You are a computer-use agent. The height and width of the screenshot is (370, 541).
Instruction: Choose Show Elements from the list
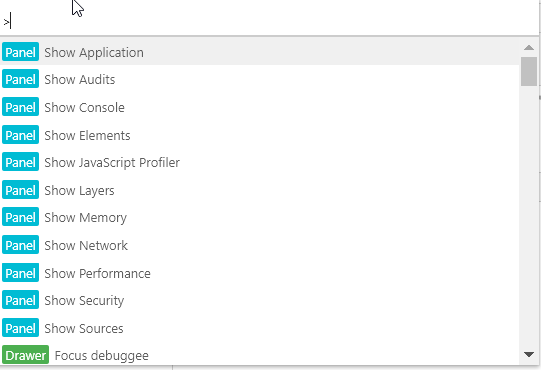pos(259,135)
